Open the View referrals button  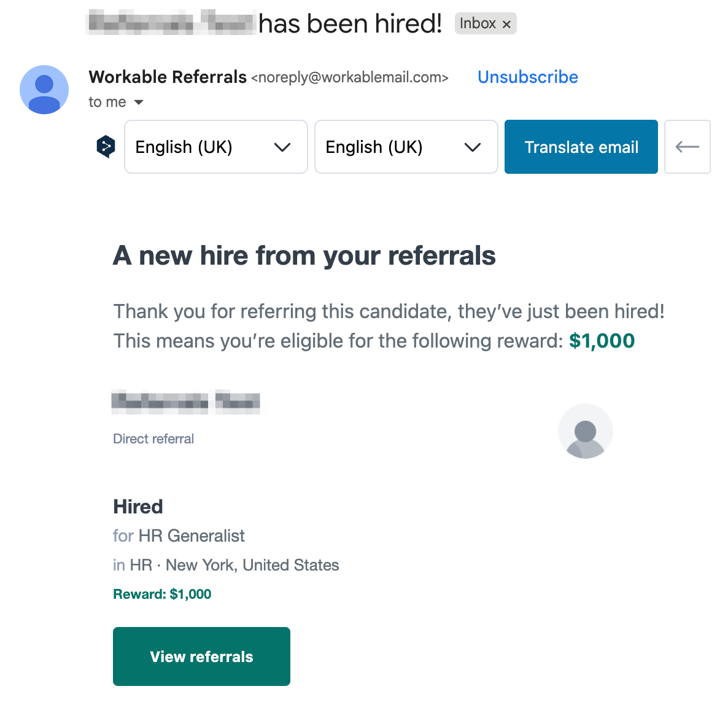point(201,656)
